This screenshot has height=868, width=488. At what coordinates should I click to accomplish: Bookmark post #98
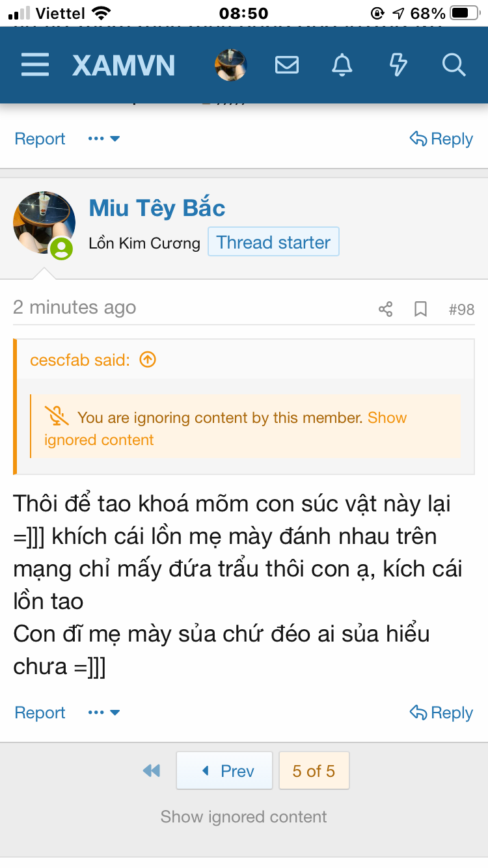click(x=421, y=309)
